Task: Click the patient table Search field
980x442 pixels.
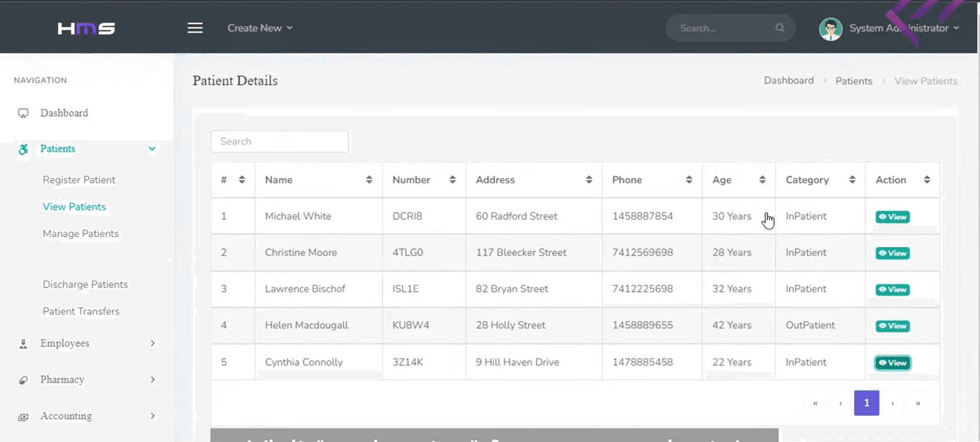Action: pyautogui.click(x=280, y=141)
